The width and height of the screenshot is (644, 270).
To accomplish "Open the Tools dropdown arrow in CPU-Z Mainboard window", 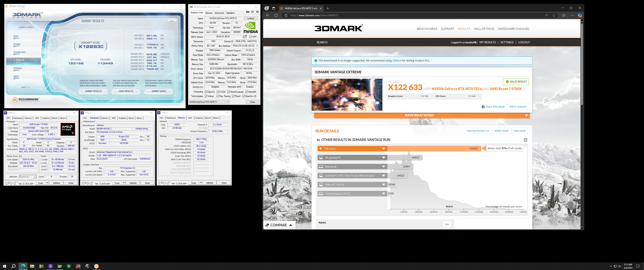I will (124, 183).
